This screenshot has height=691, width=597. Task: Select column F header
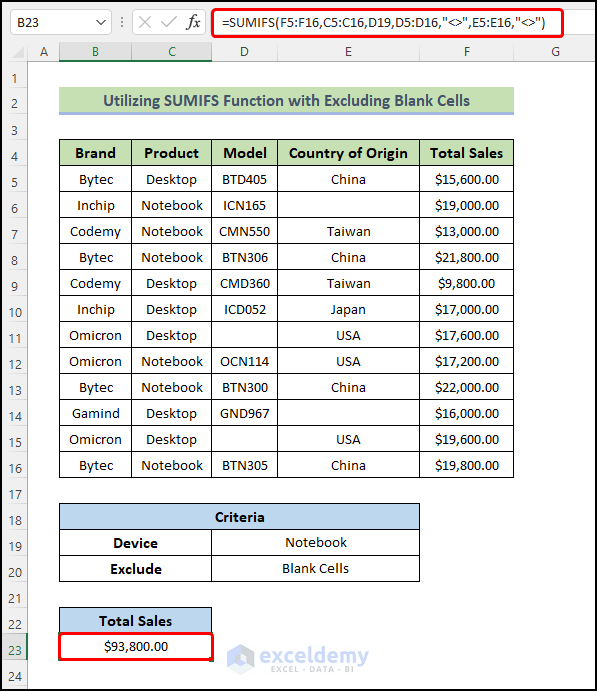pyautogui.click(x=467, y=52)
